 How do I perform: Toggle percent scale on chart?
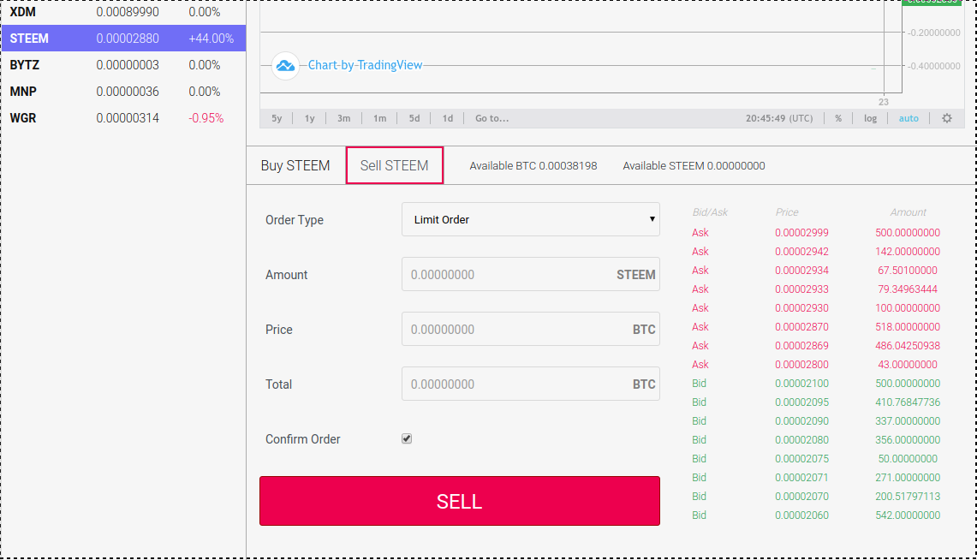[x=838, y=118]
